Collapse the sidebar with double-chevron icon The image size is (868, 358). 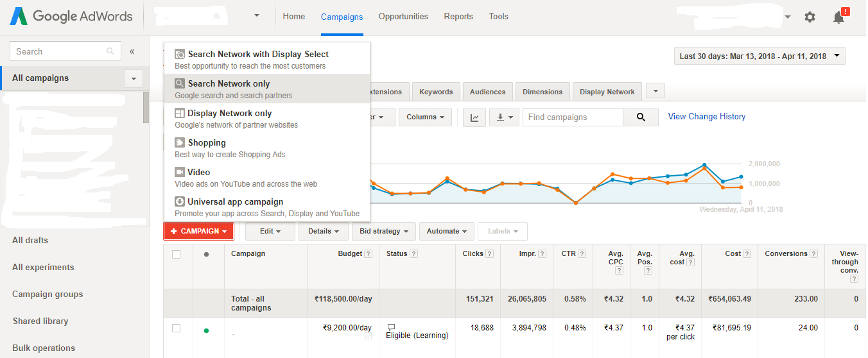pos(132,51)
